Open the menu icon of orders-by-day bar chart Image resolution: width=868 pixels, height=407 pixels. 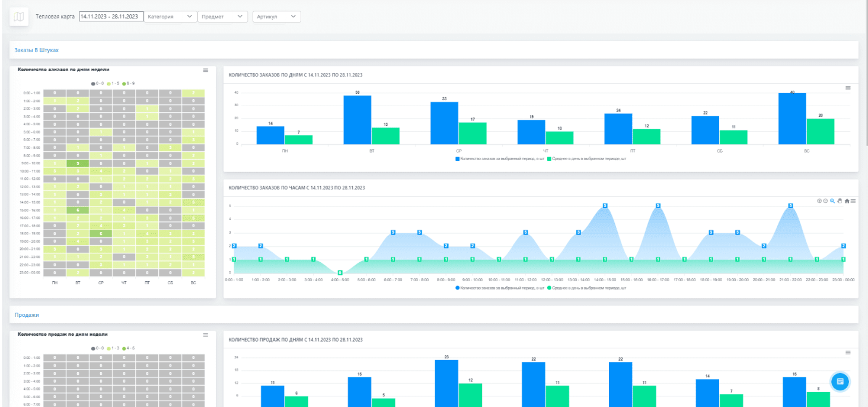click(x=848, y=88)
